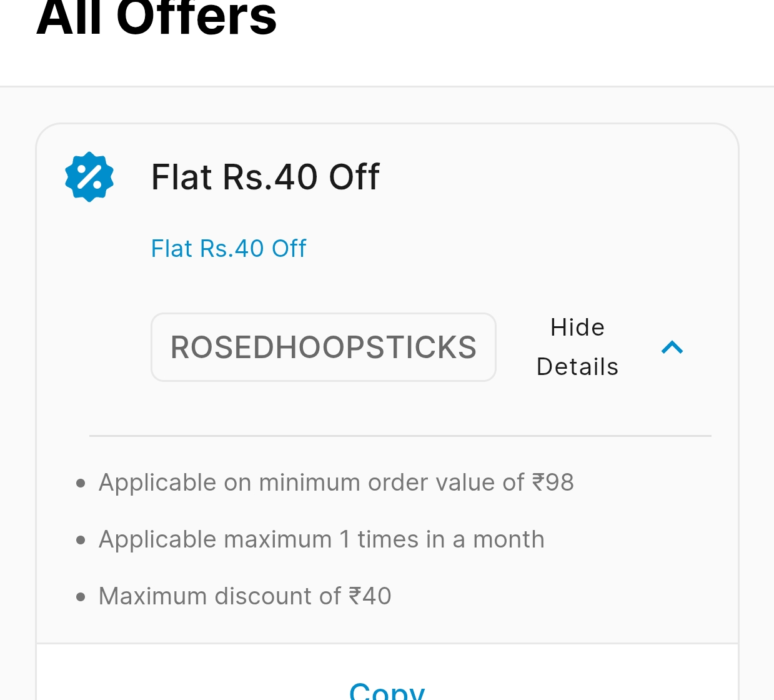Select the maximum 1 times in a month text
Viewport: 774px width, 700px height.
tap(321, 539)
